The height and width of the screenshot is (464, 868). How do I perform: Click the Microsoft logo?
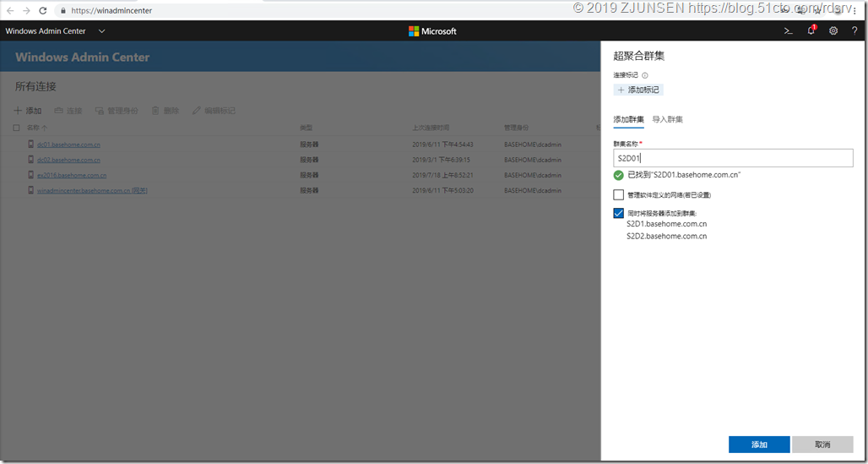(432, 31)
